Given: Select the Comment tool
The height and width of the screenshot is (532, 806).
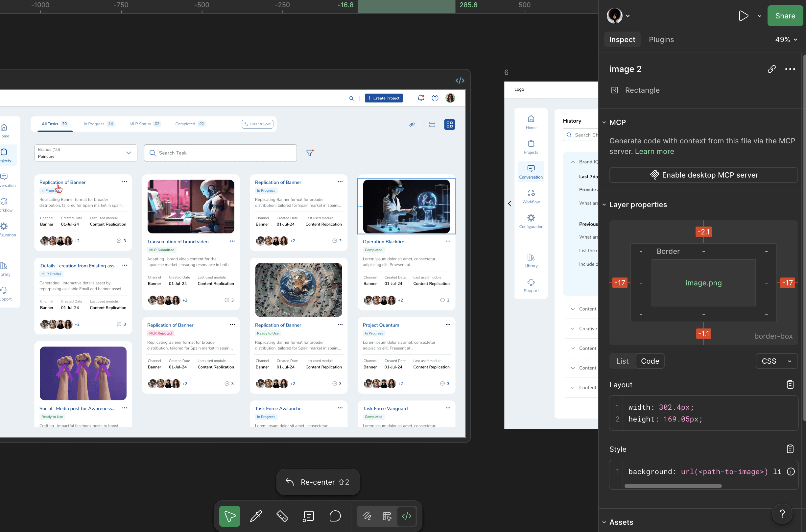Looking at the screenshot, I should point(335,516).
